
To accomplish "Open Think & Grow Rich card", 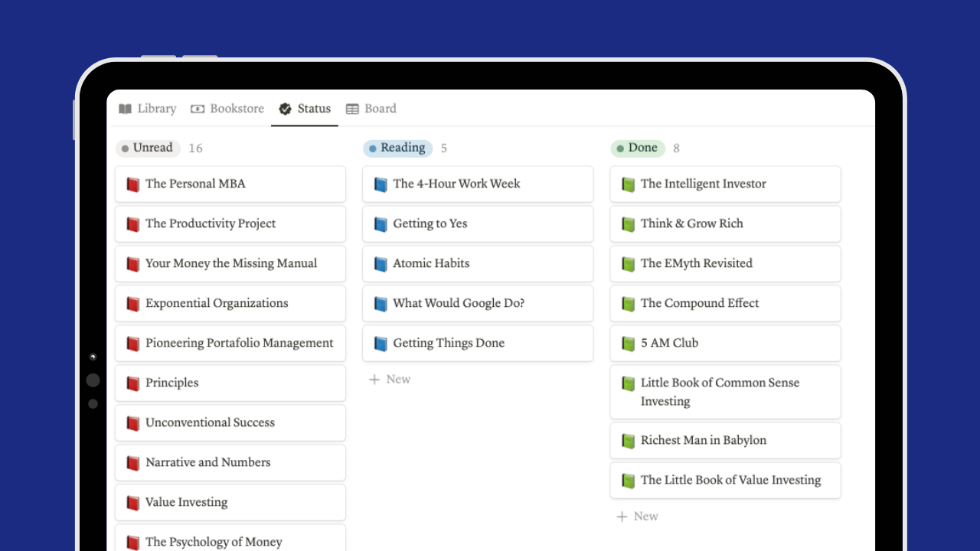I will [726, 224].
